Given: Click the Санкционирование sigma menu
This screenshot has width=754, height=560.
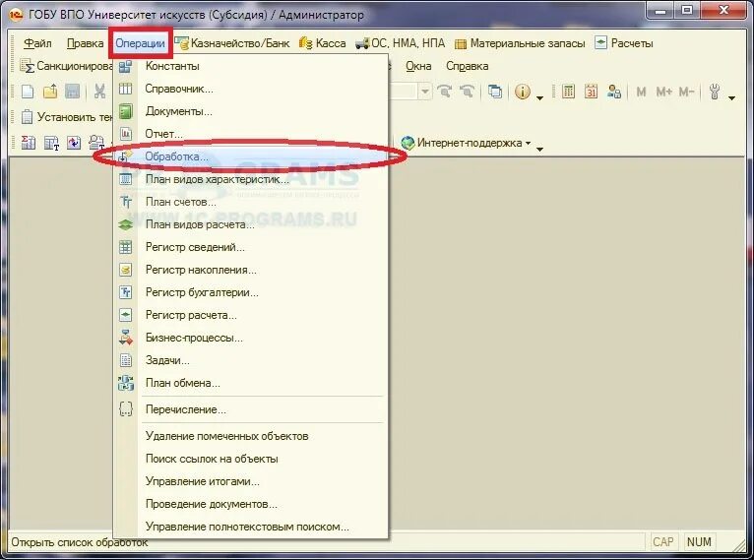Looking at the screenshot, I should point(66,66).
